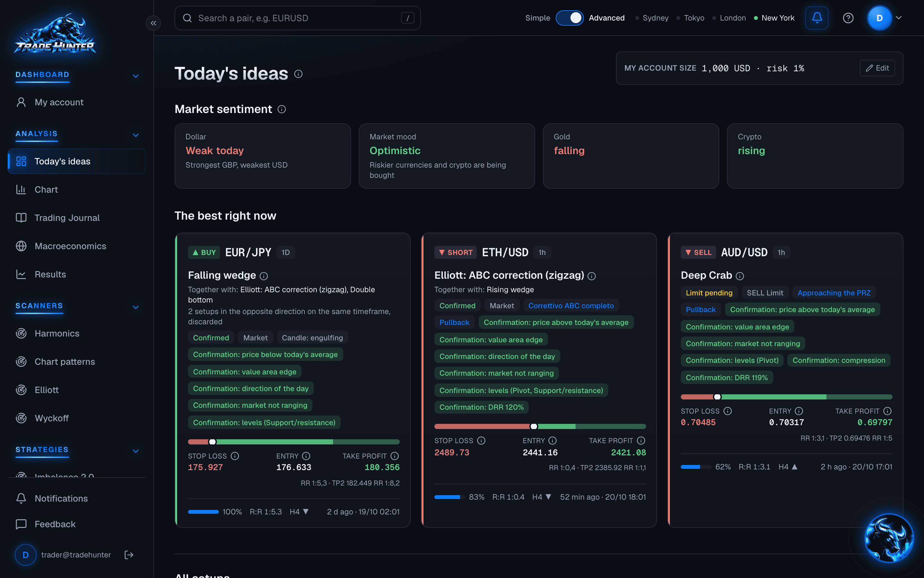The height and width of the screenshot is (578, 924).
Task: Click the EUR/JPY stop-to-profit price bar
Action: tap(294, 442)
